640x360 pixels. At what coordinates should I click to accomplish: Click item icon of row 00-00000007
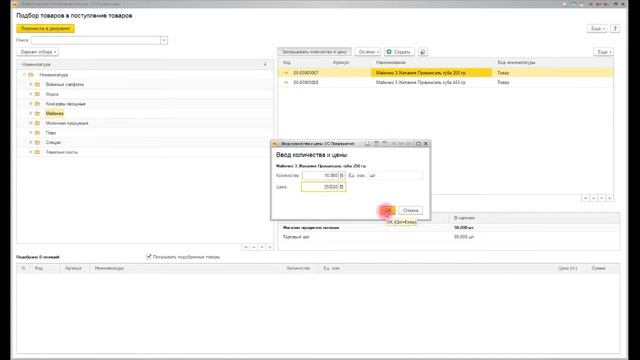286,73
